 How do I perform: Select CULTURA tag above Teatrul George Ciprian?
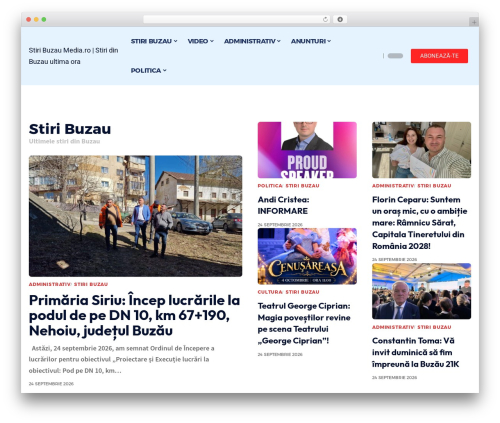270,292
